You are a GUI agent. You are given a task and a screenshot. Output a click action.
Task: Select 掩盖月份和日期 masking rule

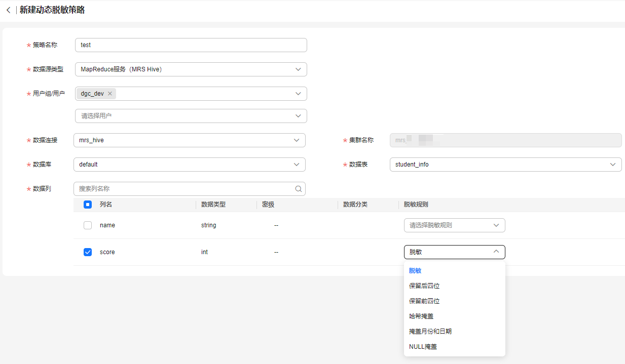click(x=430, y=332)
